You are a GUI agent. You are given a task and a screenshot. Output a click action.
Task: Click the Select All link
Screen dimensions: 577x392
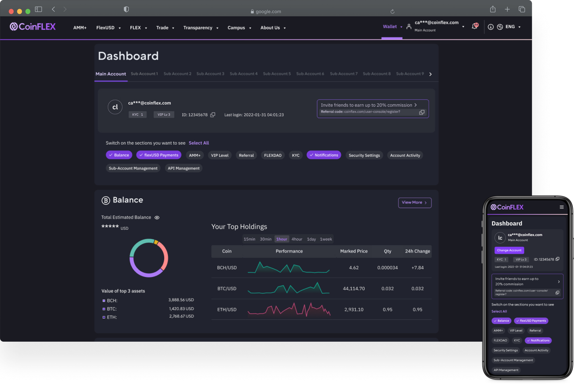tap(199, 143)
